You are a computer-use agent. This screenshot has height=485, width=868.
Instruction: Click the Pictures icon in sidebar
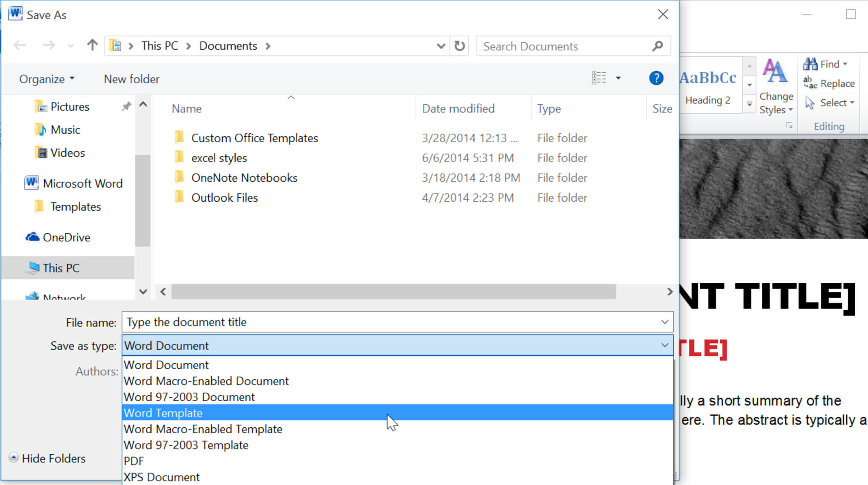point(41,106)
